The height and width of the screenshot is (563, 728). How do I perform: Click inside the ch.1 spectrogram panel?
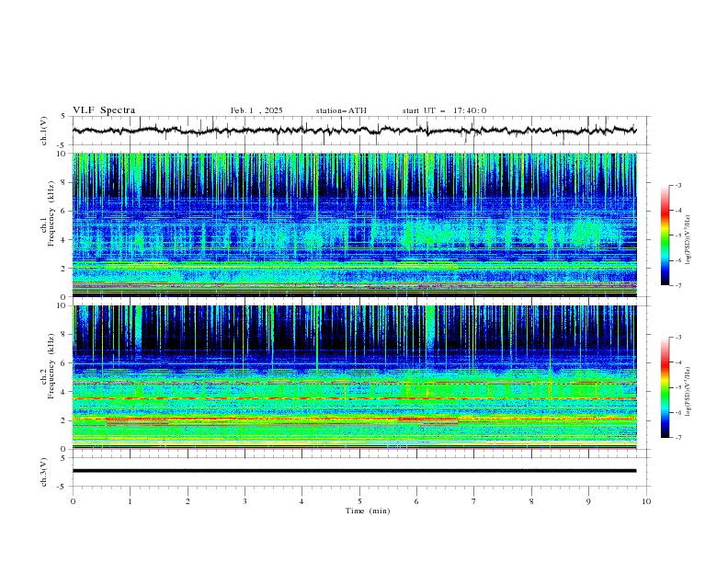pos(354,224)
